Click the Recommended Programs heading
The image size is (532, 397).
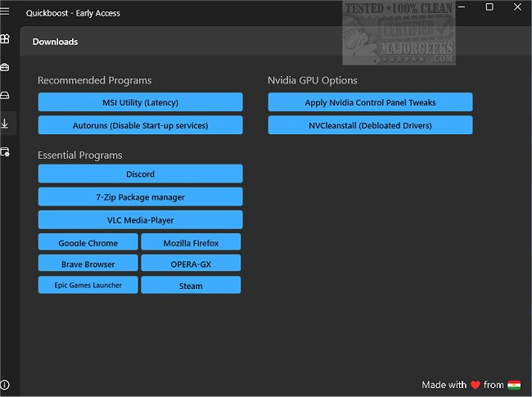click(x=95, y=80)
